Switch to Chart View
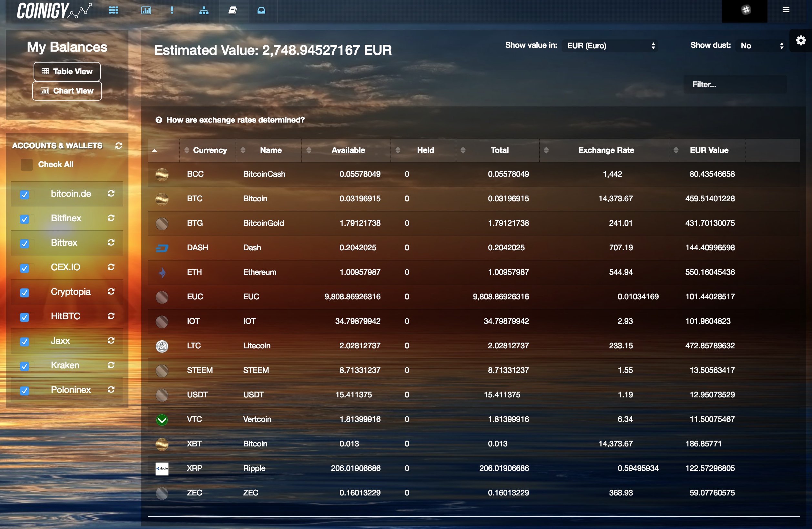The image size is (812, 529). [x=67, y=91]
